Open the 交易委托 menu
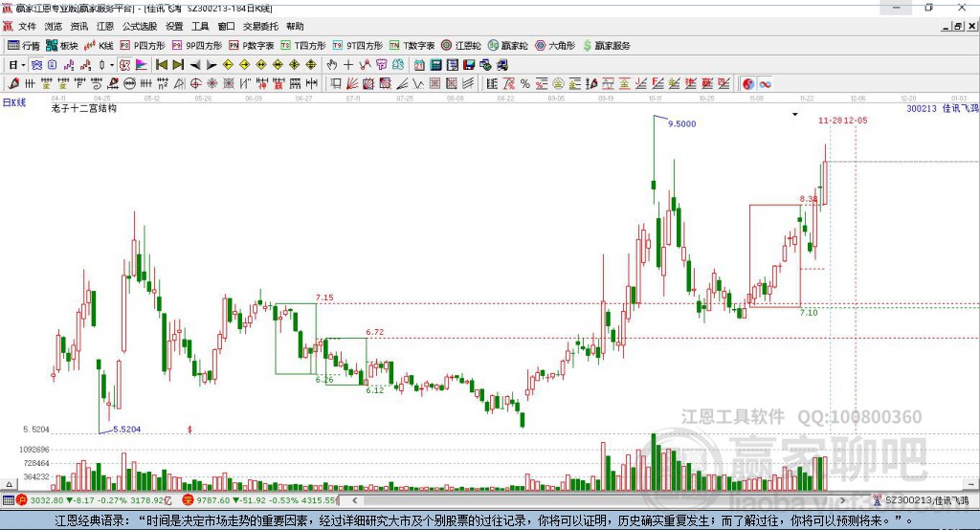Screen dimensions: 980x530 click(x=260, y=26)
